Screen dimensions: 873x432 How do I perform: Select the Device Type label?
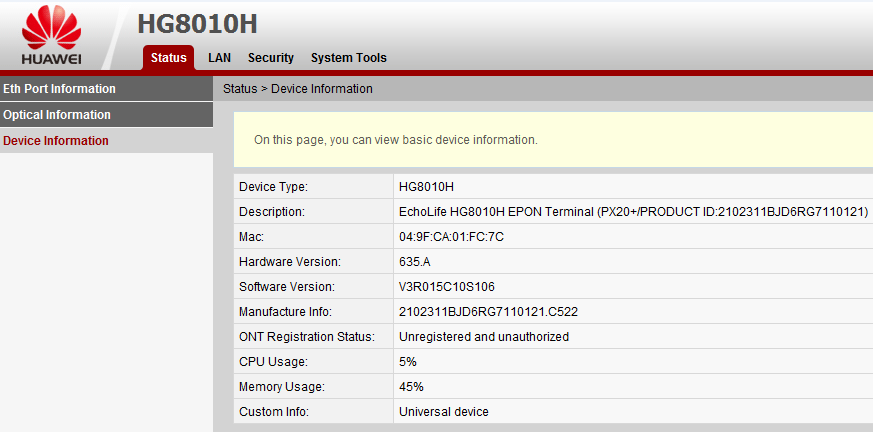273,187
